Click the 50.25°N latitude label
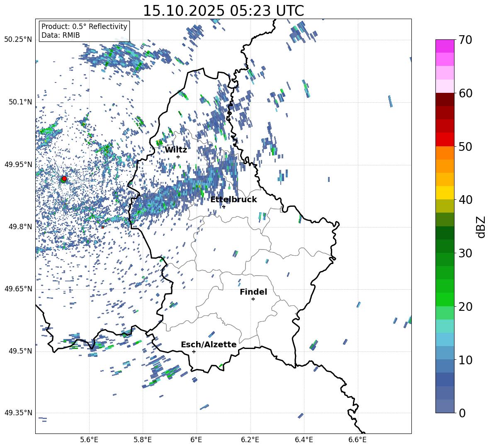 coord(18,40)
